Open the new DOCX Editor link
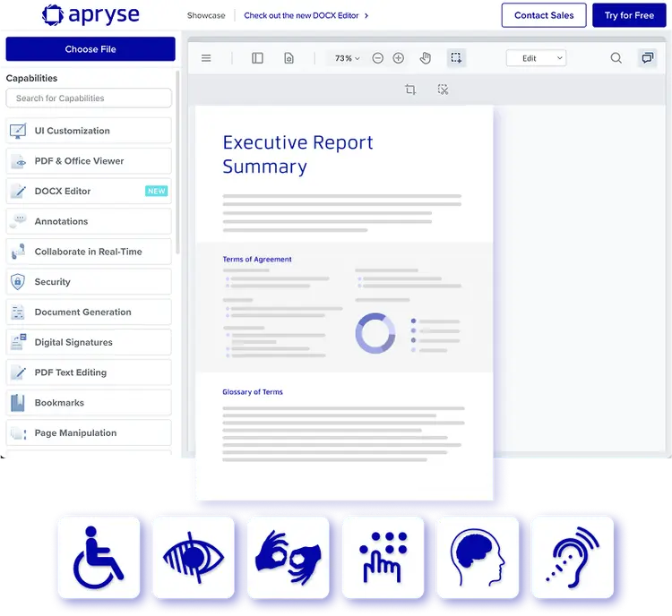 point(306,15)
